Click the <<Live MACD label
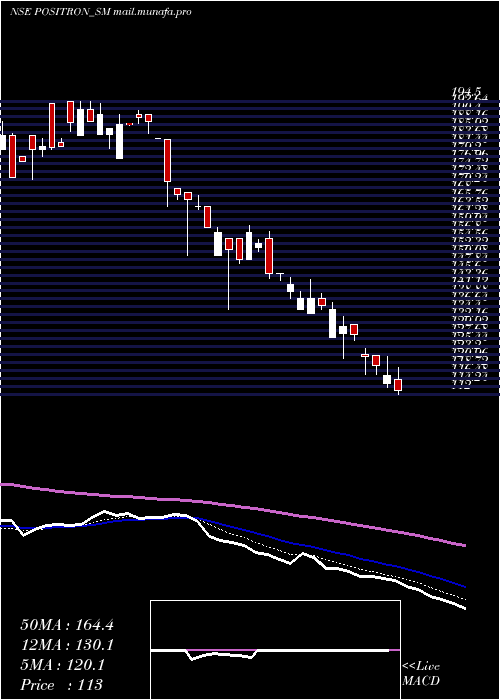Image resolution: width=500 pixels, height=700 pixels. 421,674
